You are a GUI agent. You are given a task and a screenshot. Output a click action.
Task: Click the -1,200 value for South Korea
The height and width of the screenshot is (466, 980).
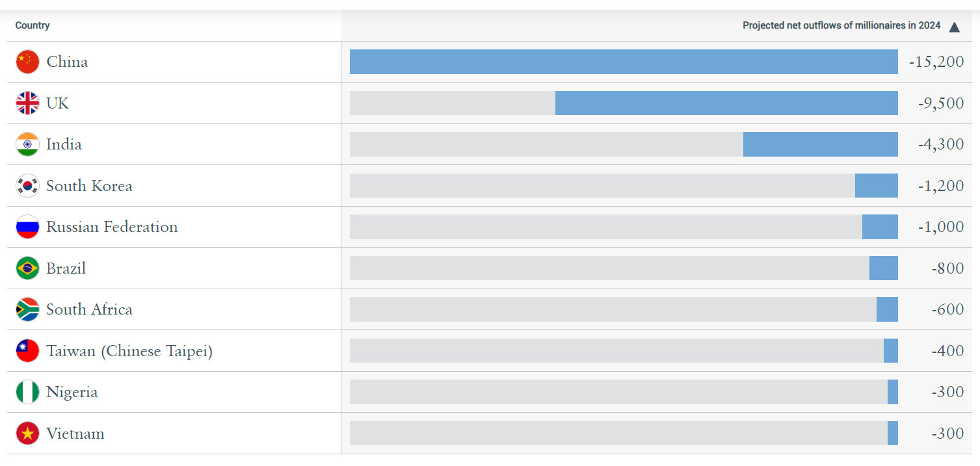coord(940,185)
